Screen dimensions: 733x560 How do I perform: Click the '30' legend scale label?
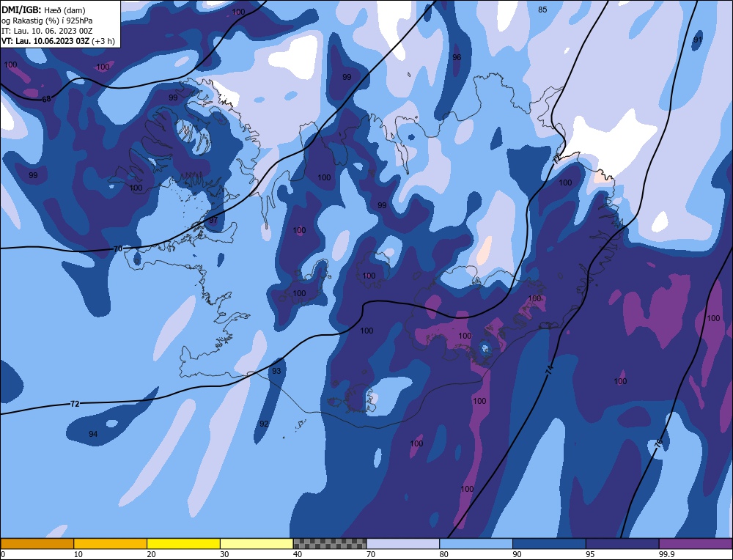tap(224, 554)
